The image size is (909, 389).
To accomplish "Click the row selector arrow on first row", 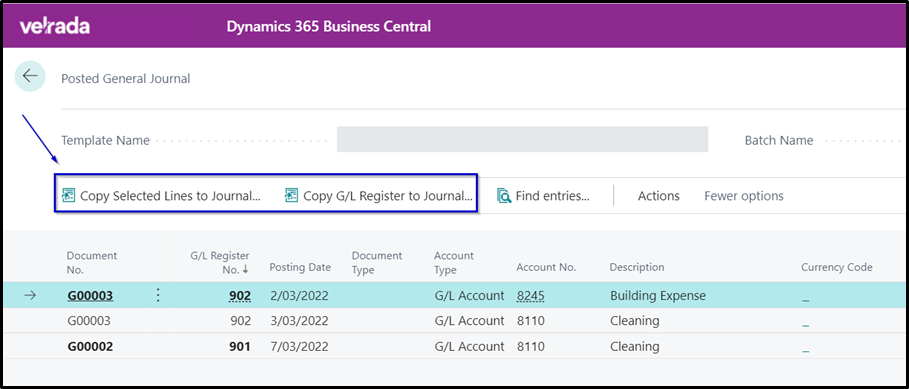I will pos(30,296).
